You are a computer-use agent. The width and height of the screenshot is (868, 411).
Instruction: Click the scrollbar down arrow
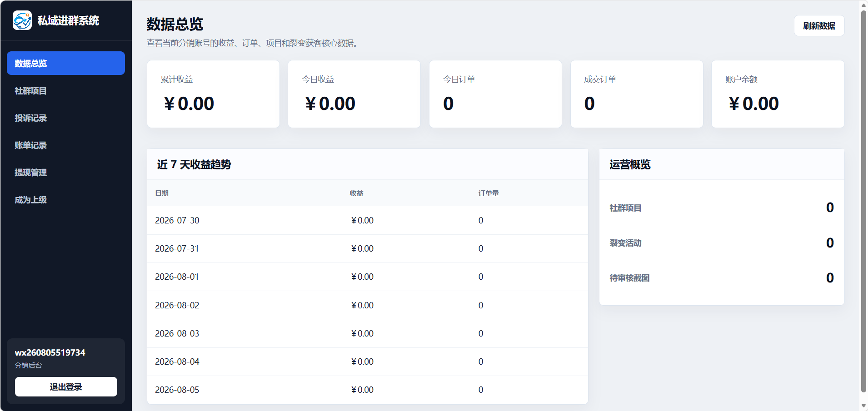tap(863, 406)
